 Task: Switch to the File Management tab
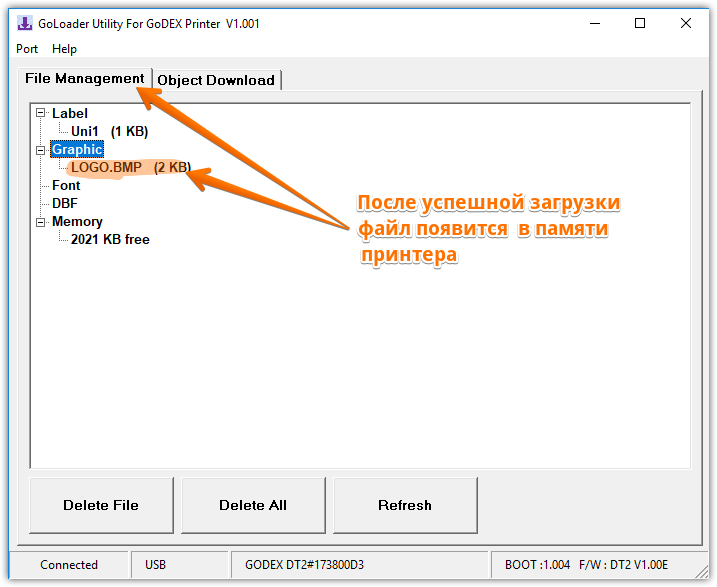[x=85, y=79]
